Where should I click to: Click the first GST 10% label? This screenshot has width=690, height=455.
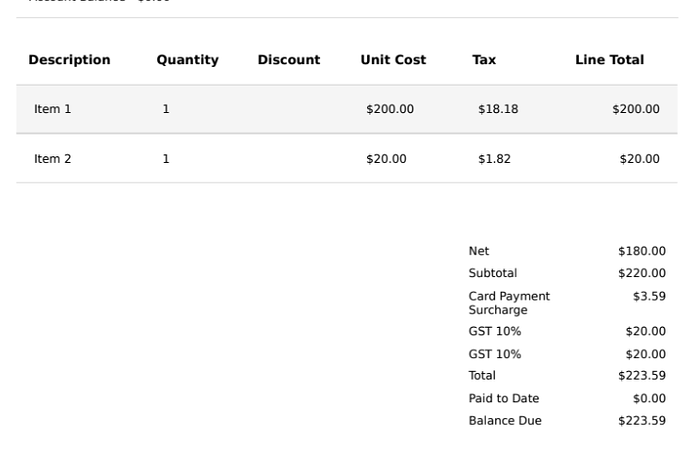point(495,331)
